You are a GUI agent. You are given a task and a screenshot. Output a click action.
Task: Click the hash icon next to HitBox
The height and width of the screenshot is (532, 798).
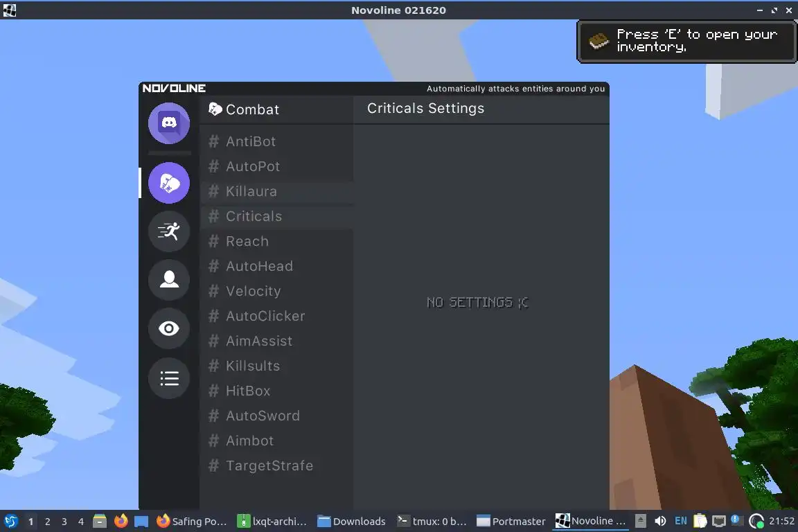tap(214, 391)
